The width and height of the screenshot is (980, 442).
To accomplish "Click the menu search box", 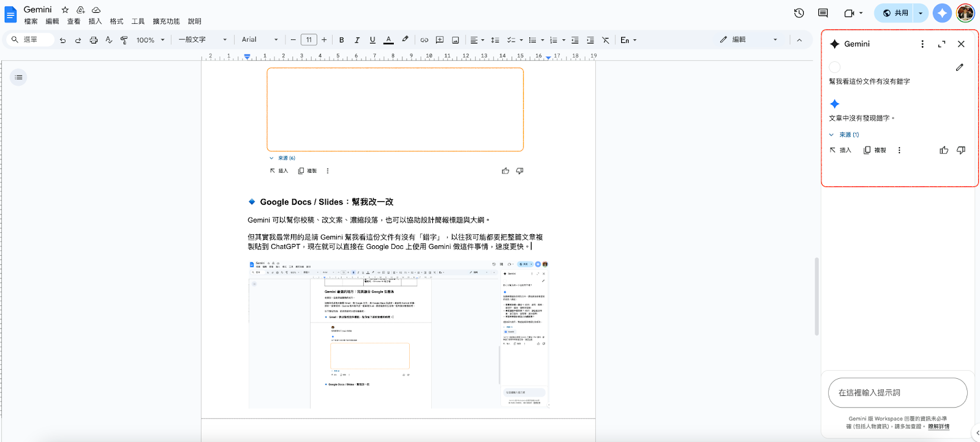I will [31, 40].
